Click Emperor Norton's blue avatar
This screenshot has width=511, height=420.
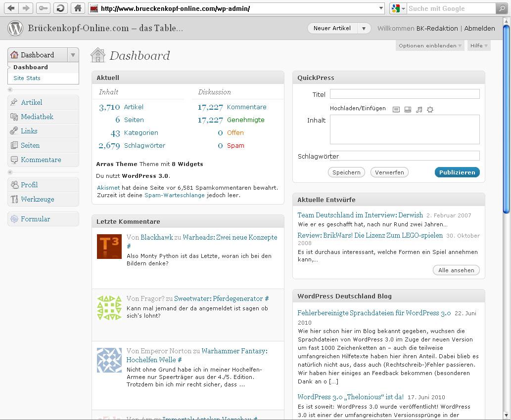[x=109, y=360]
